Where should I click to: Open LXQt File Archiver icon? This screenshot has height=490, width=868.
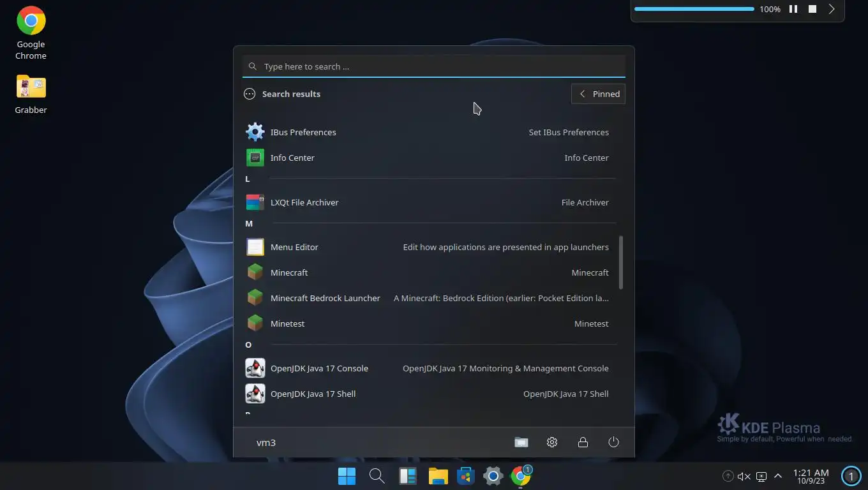click(255, 202)
